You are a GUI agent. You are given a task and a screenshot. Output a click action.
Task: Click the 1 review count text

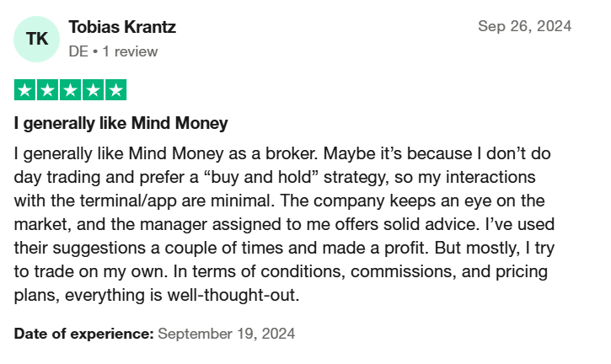[x=130, y=51]
